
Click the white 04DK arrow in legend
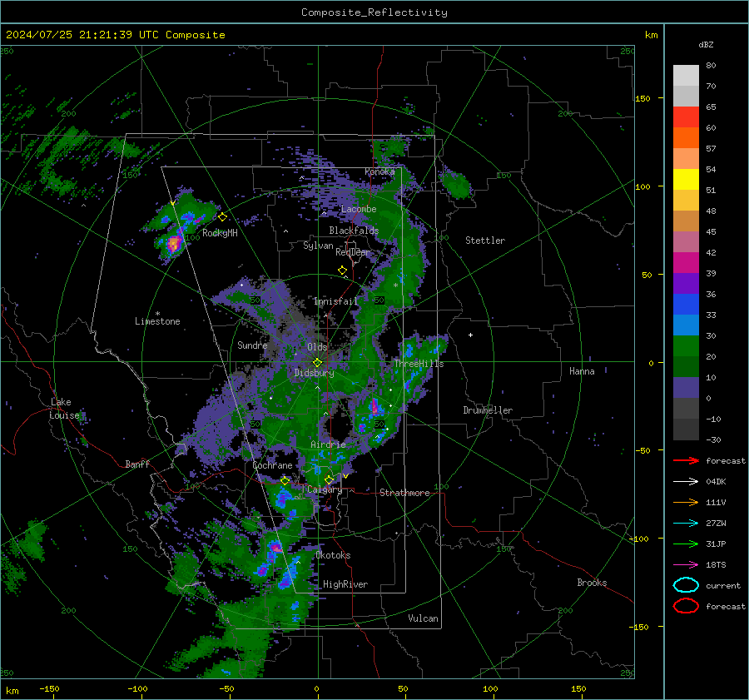(686, 481)
